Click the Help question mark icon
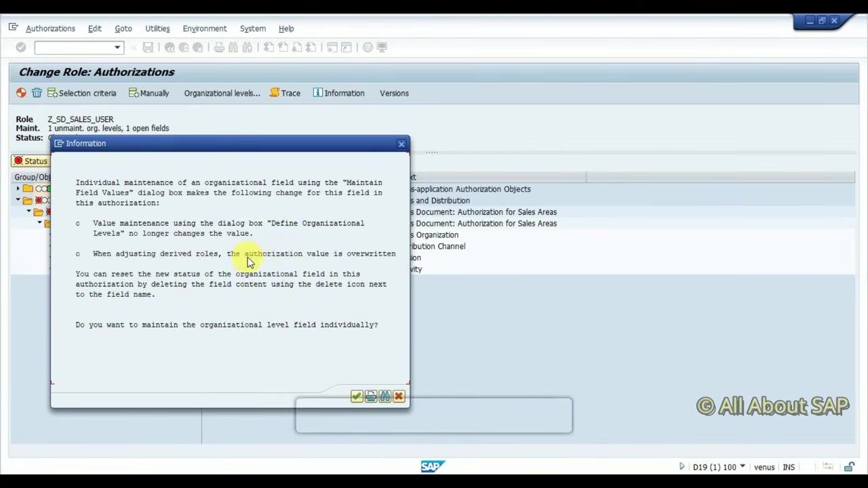The image size is (868, 488). coord(368,47)
